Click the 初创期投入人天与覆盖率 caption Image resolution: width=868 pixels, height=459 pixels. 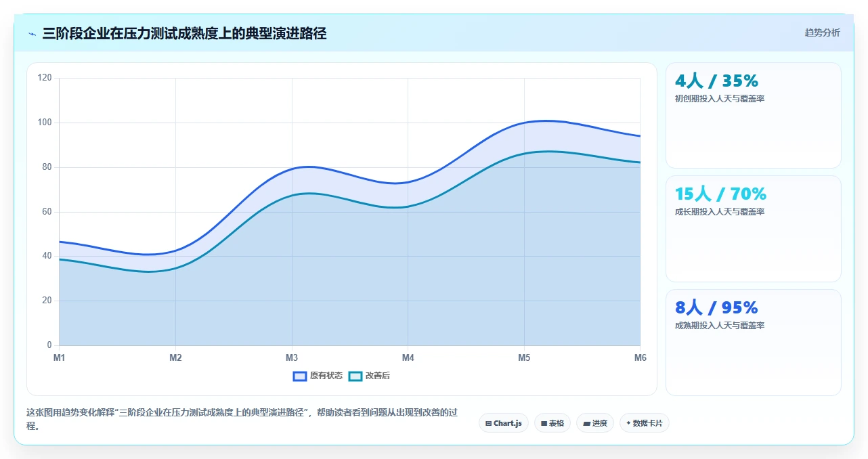pyautogui.click(x=720, y=99)
